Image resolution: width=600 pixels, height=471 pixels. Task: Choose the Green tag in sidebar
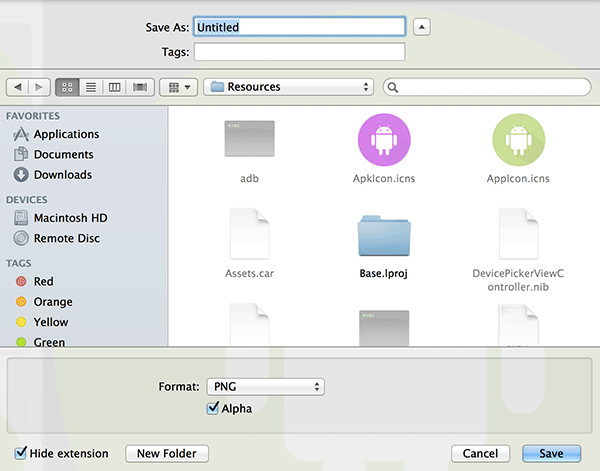[x=40, y=342]
